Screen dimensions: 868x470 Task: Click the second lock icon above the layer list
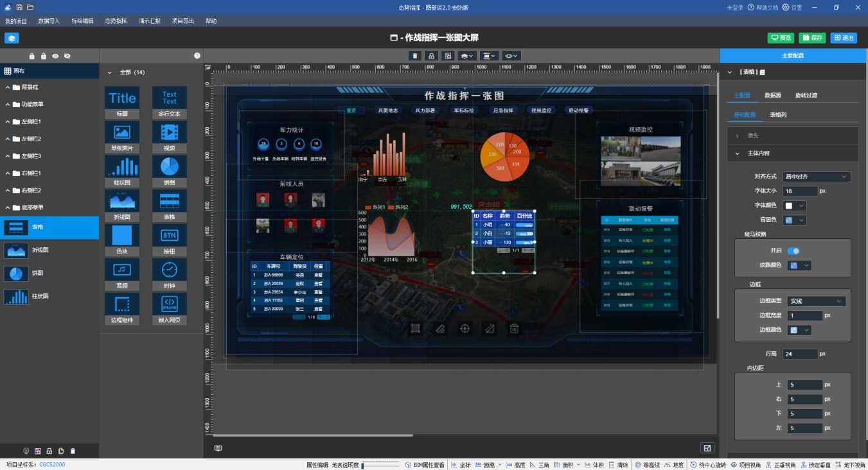tap(44, 56)
